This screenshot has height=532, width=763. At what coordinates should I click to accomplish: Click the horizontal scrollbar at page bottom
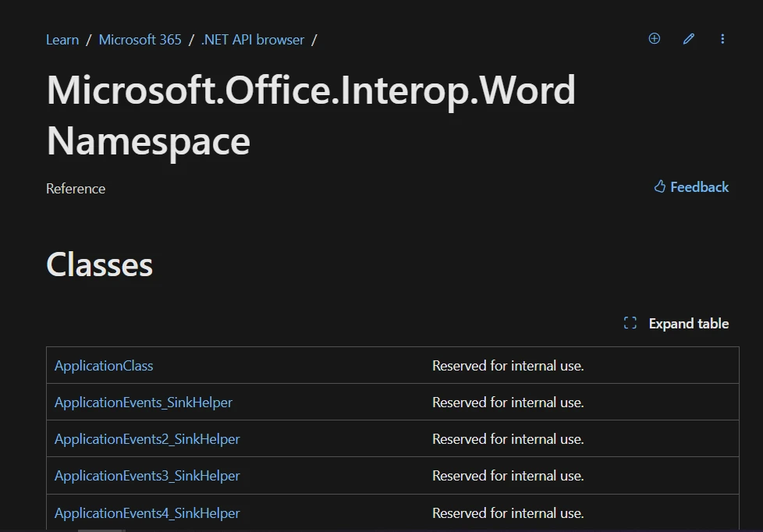coord(101,530)
